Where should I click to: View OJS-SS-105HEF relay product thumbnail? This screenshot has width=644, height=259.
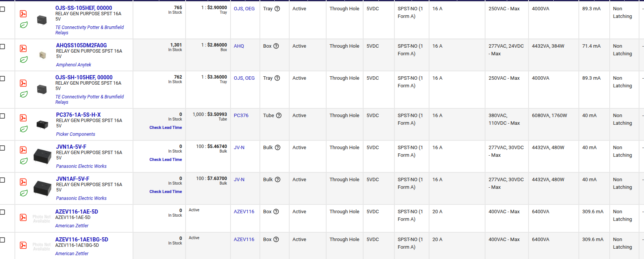point(42,20)
